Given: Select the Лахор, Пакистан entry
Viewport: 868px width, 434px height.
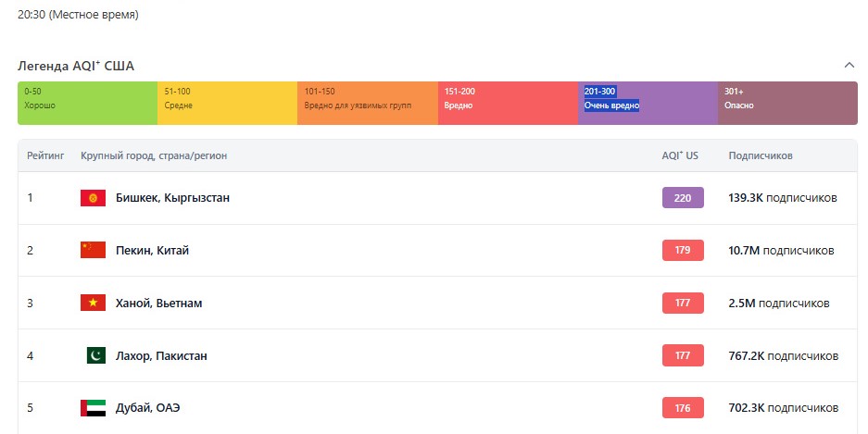Looking at the screenshot, I should click(x=161, y=356).
